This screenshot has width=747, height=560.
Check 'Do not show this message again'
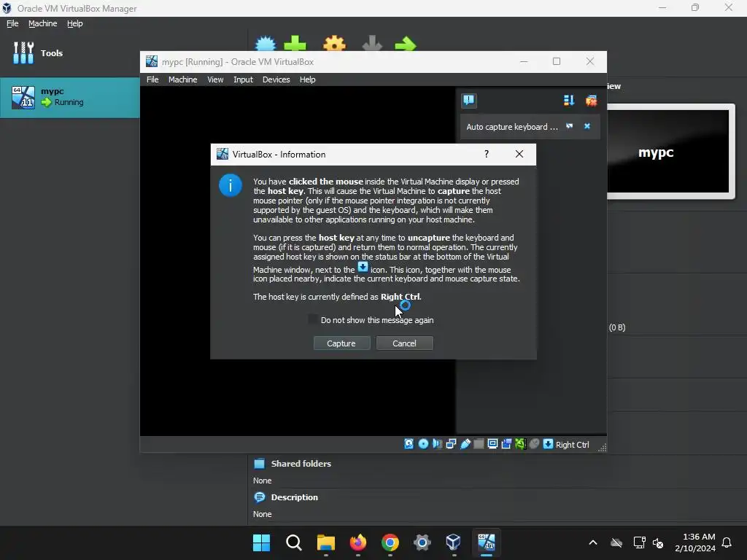pos(313,319)
